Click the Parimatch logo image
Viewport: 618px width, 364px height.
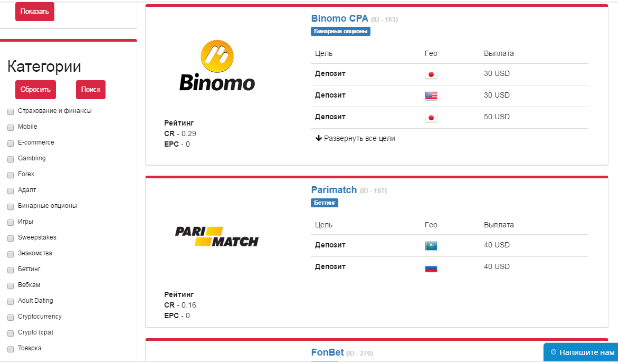[217, 236]
